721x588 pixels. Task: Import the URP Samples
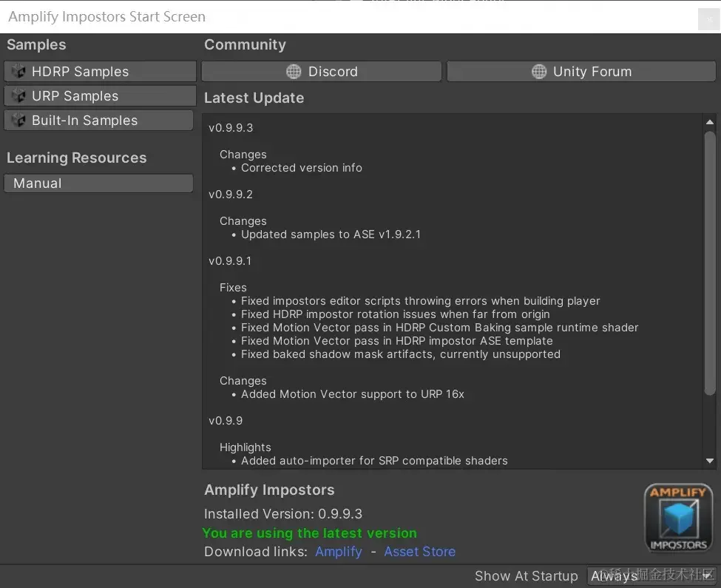point(100,95)
